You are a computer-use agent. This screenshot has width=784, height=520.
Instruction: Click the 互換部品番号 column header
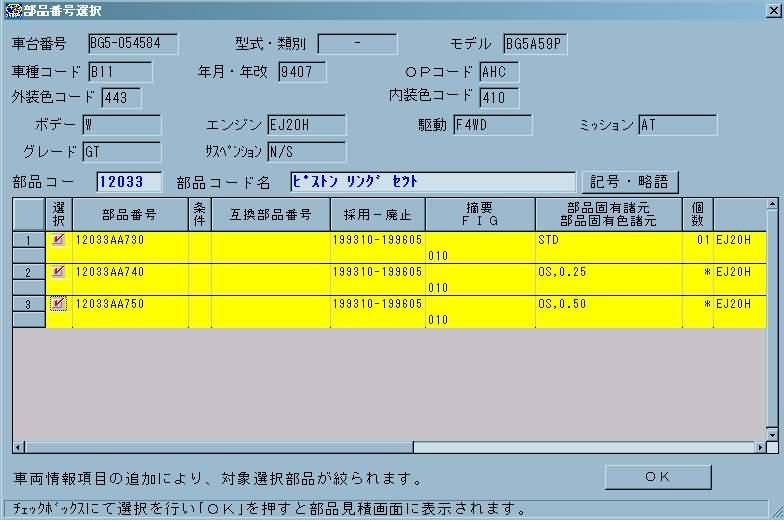click(x=270, y=214)
